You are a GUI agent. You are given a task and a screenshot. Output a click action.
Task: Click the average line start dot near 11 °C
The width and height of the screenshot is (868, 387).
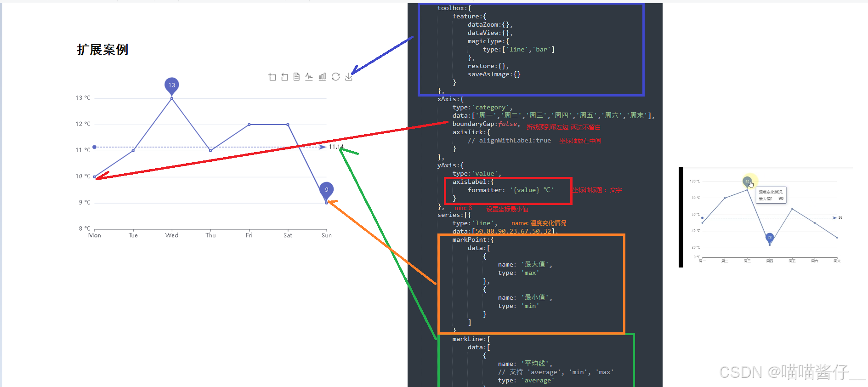[x=95, y=147]
